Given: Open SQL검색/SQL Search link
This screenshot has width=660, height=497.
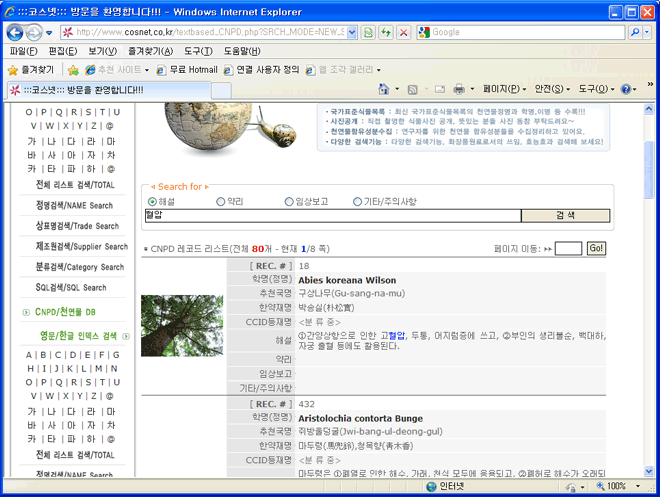Looking at the screenshot, I should click(71, 287).
